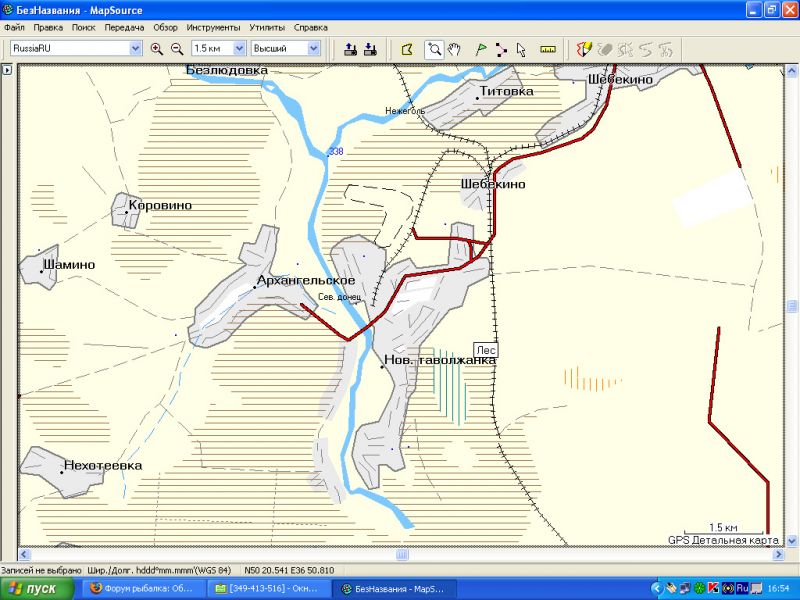Viewport: 800px width, 600px height.
Task: Click the GPS Детальная карта label
Action: [x=723, y=540]
